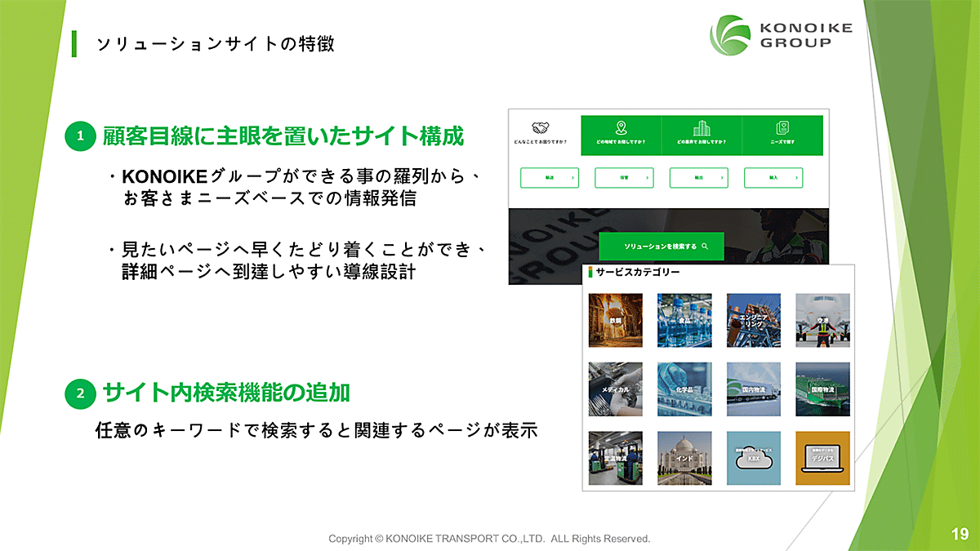Open the ニーズで探す tab
980x551 pixels.
782,136
